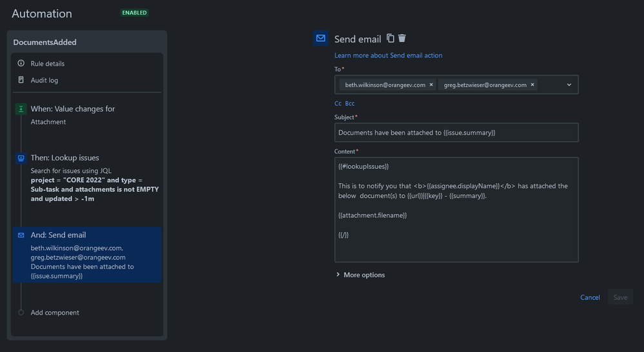Click into the Subject input field

tap(456, 133)
